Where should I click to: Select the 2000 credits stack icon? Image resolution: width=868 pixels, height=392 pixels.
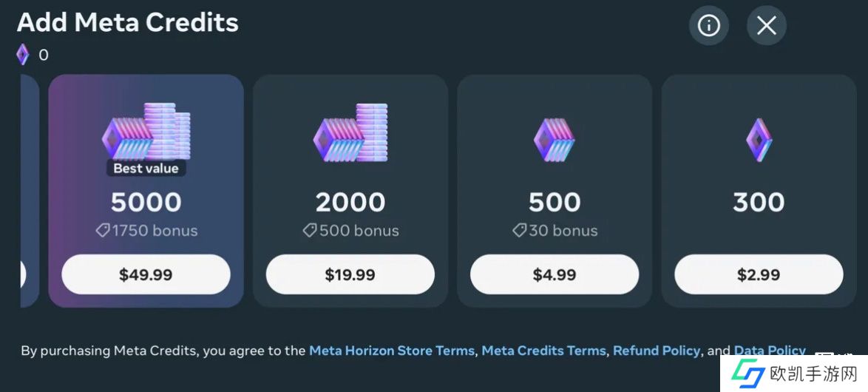point(350,135)
